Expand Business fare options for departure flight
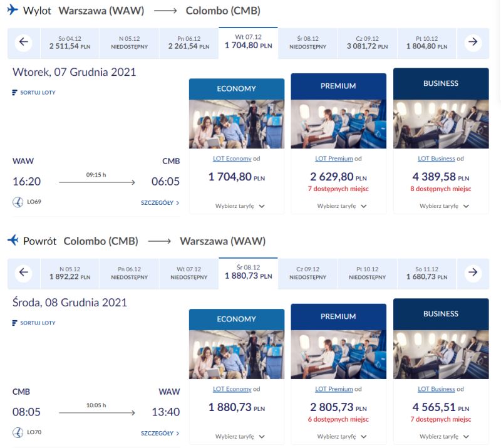 [444, 206]
